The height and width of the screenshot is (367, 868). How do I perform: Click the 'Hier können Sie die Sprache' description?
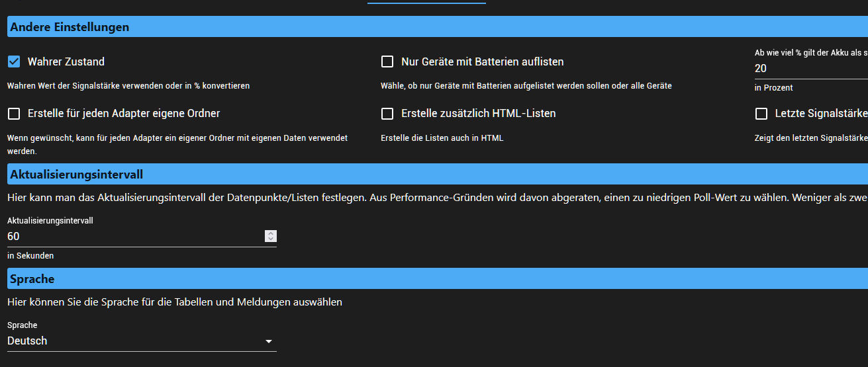175,302
